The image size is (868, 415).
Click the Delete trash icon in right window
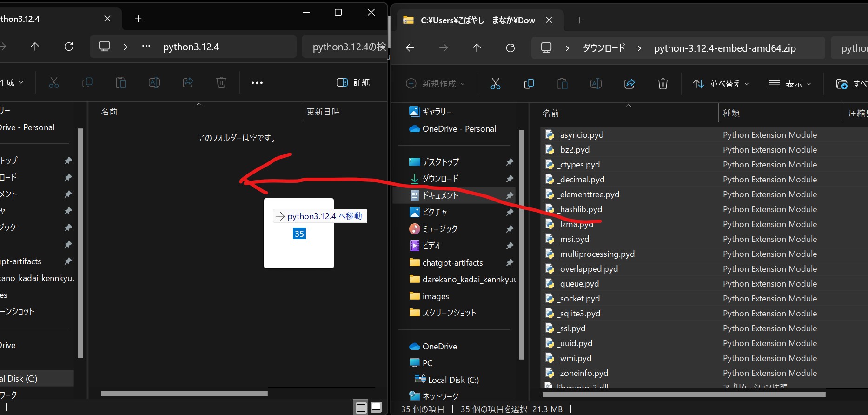tap(663, 84)
